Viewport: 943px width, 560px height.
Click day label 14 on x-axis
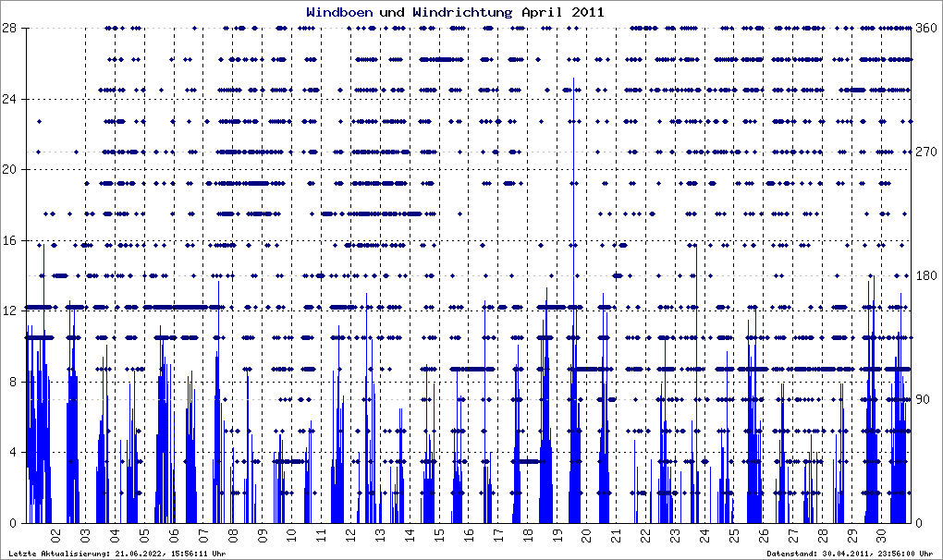coord(410,535)
